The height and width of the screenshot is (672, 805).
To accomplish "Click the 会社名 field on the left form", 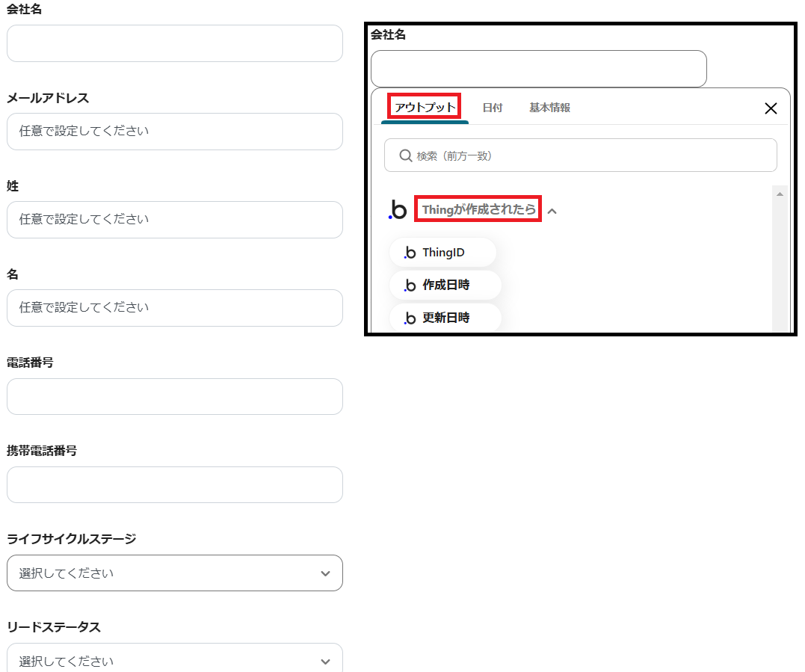I will 174,43.
